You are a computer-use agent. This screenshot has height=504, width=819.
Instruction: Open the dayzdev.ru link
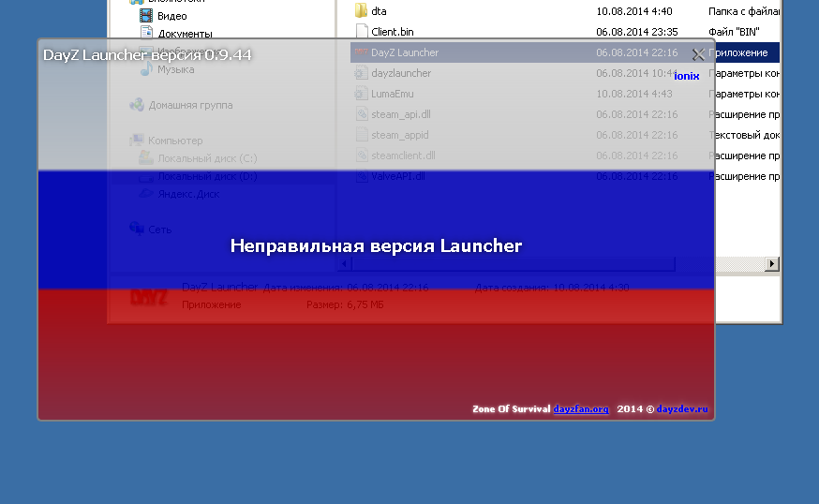pyautogui.click(x=682, y=409)
